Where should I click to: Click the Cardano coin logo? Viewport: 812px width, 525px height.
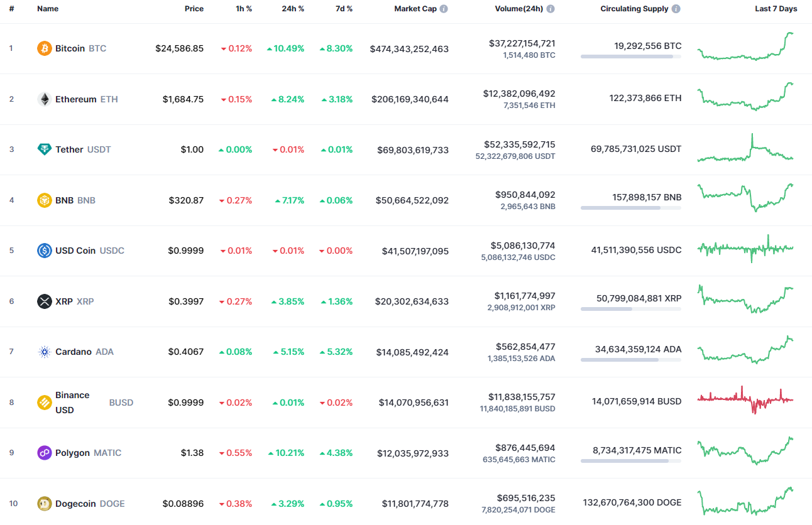pos(43,352)
